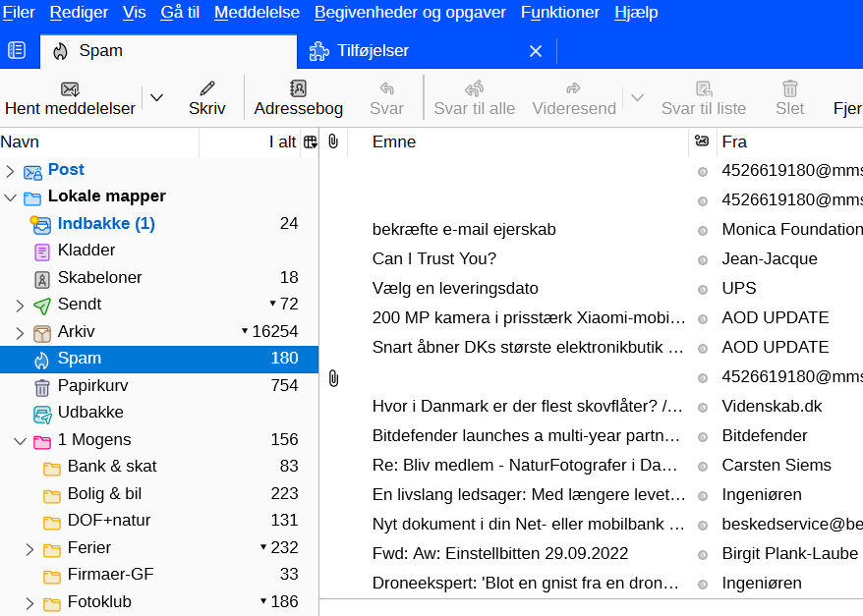Collapse the Lokale mapper tree
Viewport: 863px width, 616px height.
pos(10,197)
